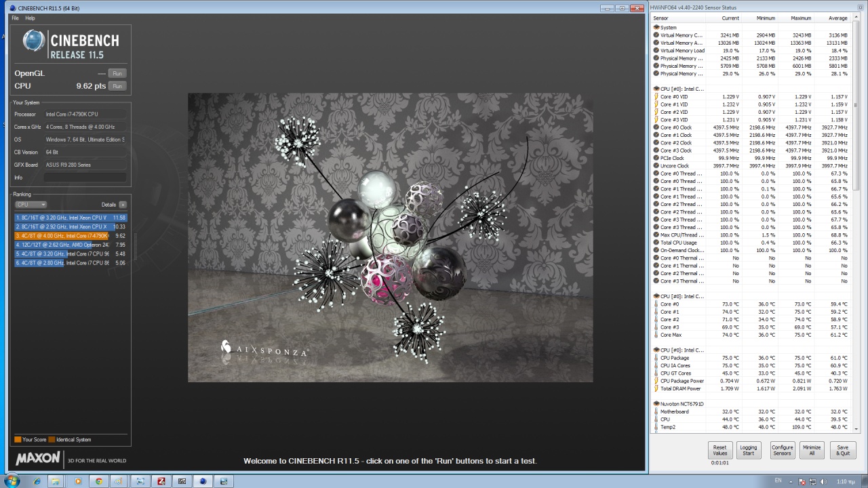The image size is (868, 488).
Task: Click the Logging Start button
Action: (x=749, y=450)
